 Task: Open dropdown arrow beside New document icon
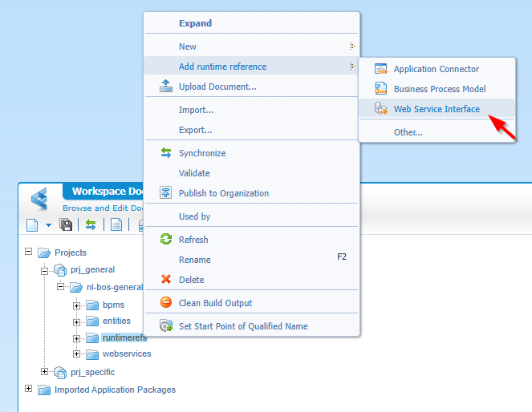[48, 225]
